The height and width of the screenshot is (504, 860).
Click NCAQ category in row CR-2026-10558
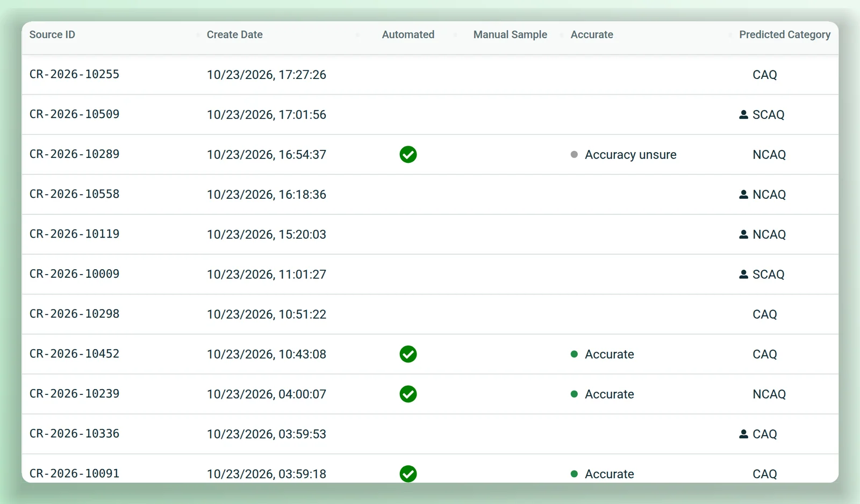769,195
